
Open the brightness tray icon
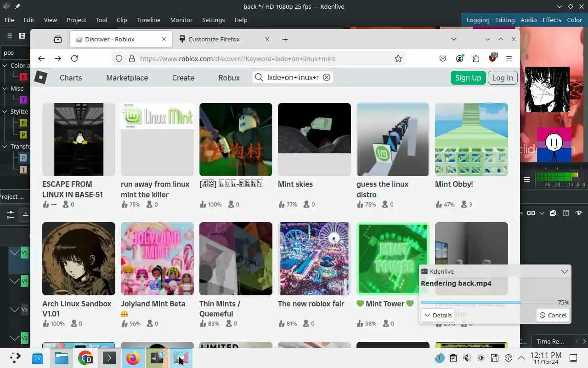tap(481, 357)
